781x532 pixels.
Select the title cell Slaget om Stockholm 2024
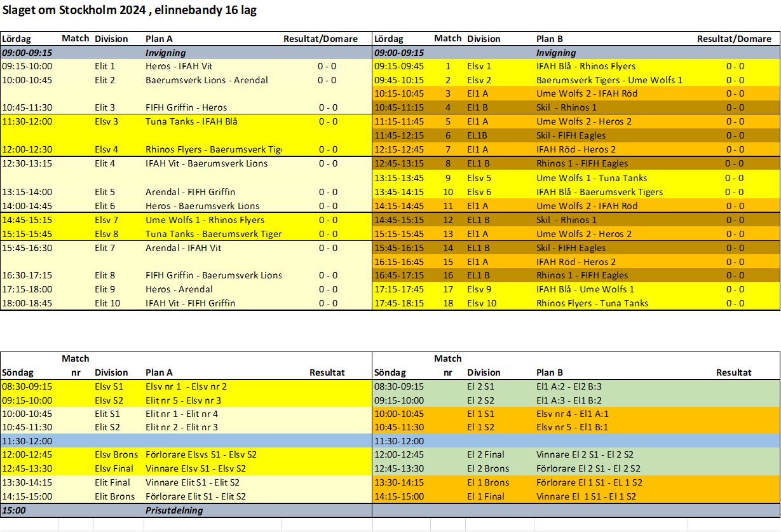pyautogui.click(x=130, y=11)
